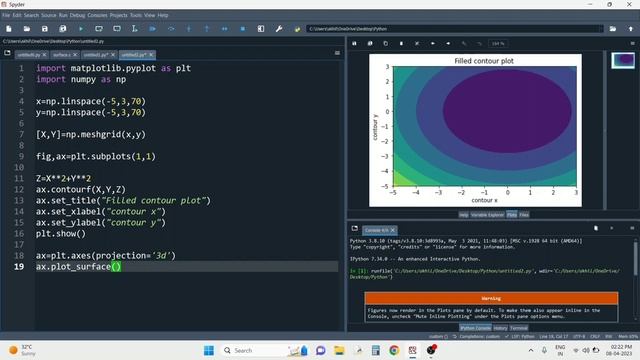Click the Windows taskbar Search box

264,350
